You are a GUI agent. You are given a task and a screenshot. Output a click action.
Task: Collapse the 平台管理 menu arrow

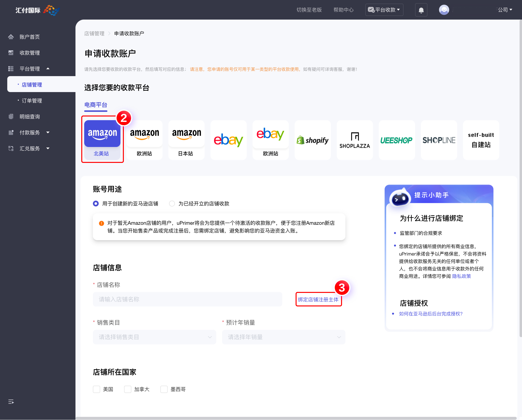point(48,69)
